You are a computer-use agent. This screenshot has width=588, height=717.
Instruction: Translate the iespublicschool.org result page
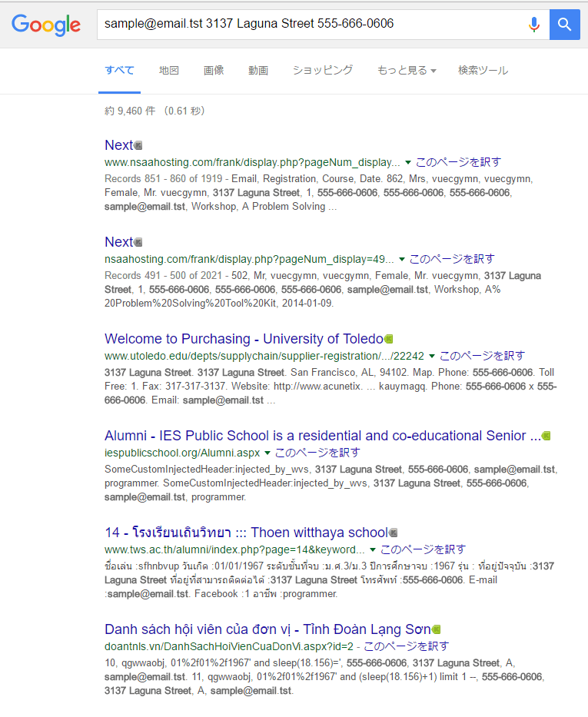pos(317,453)
